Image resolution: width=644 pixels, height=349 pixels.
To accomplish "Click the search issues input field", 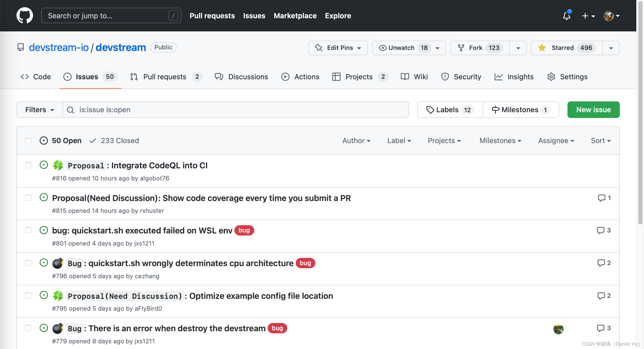I will point(236,109).
